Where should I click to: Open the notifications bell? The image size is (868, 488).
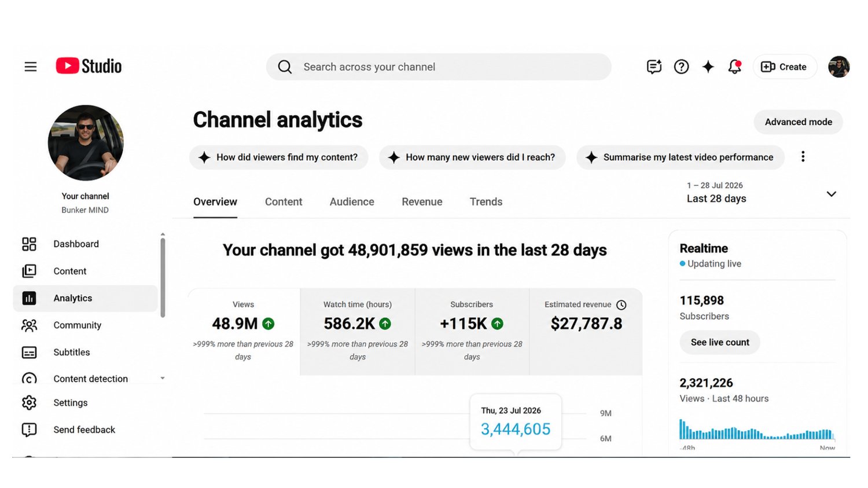click(x=735, y=67)
